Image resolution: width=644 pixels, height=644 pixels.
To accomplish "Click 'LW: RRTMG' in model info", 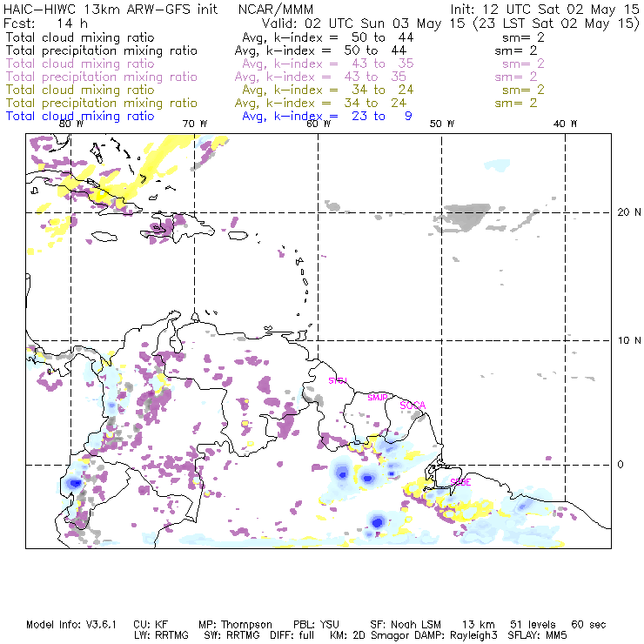I will pos(161,635).
